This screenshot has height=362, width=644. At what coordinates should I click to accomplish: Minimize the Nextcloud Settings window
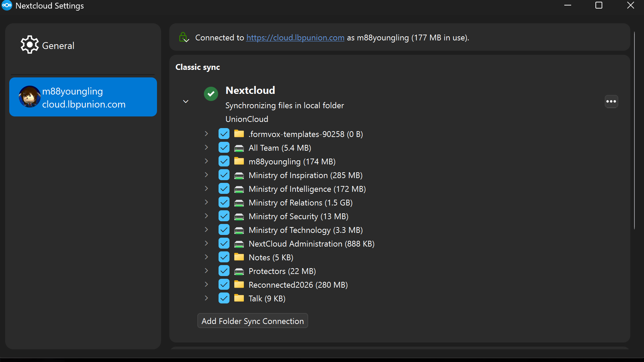coord(568,5)
